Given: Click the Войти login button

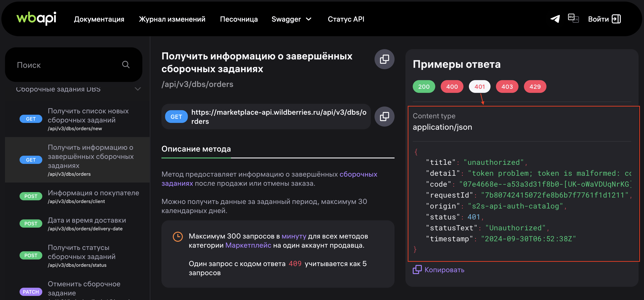Looking at the screenshot, I should click(604, 19).
